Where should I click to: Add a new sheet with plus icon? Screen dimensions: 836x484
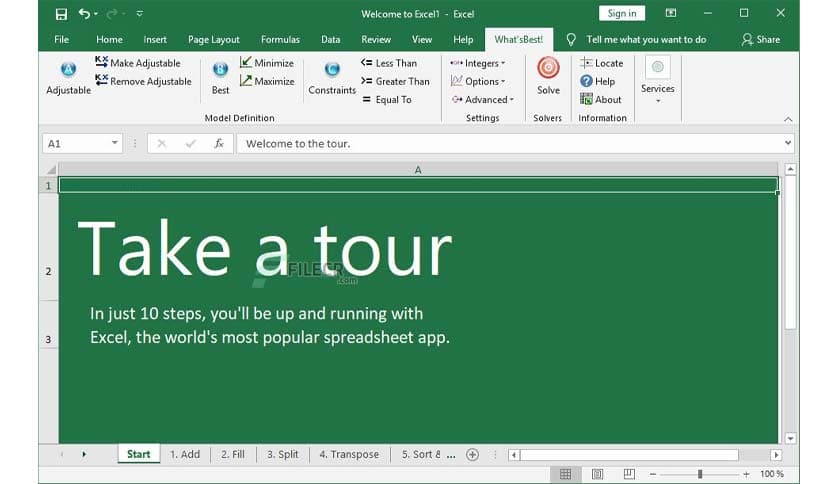(473, 454)
